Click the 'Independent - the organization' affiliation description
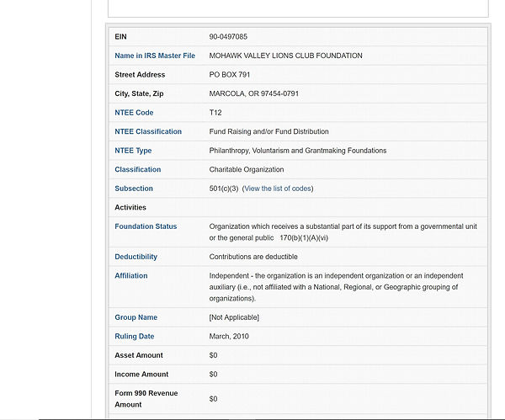The width and height of the screenshot is (505, 420). point(336,287)
